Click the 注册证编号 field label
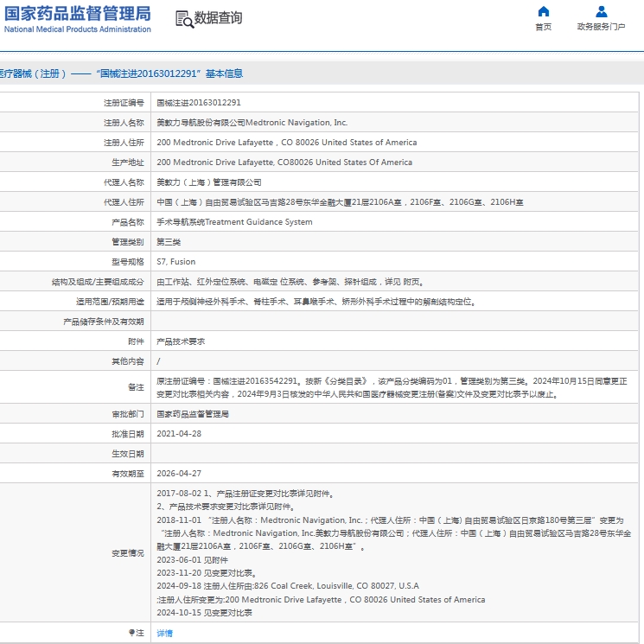Screen dimensions: 644x644 pos(124,103)
